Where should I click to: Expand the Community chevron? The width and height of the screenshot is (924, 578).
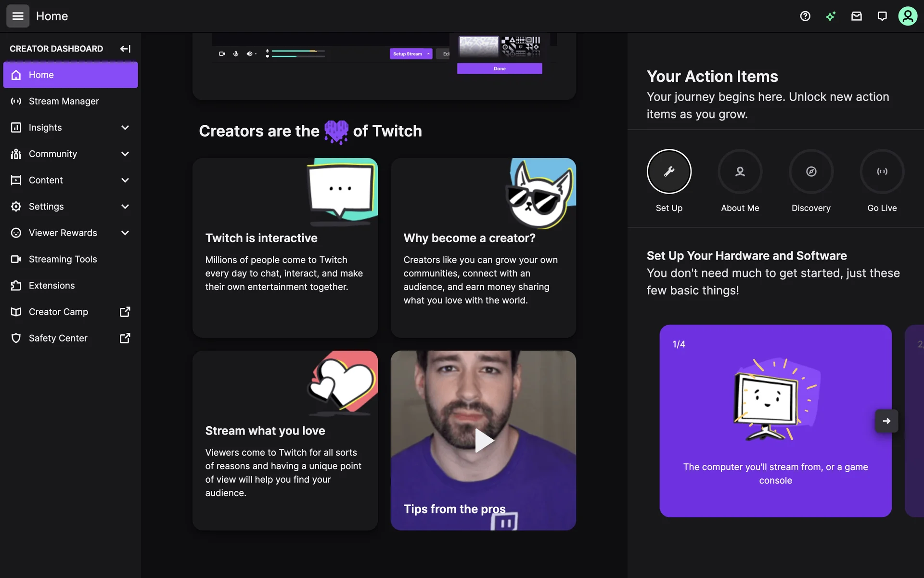coord(125,154)
